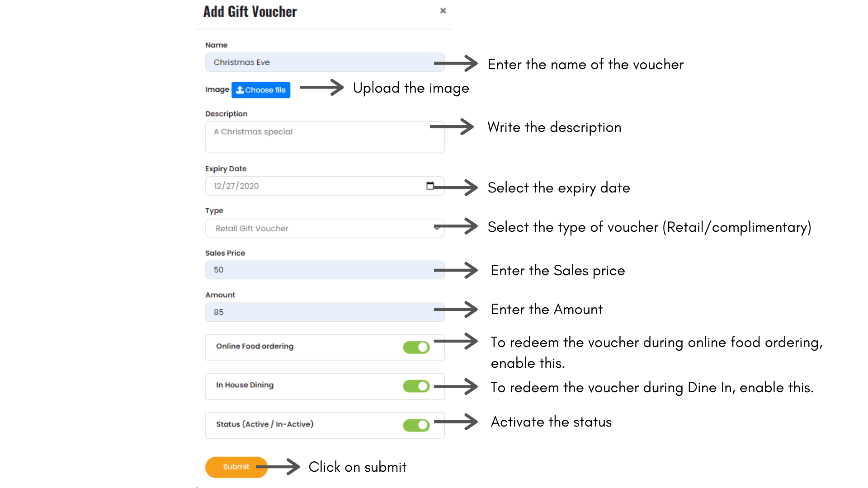Click the Status (Active / In-Active) label
The image size is (868, 488).
pos(264,424)
